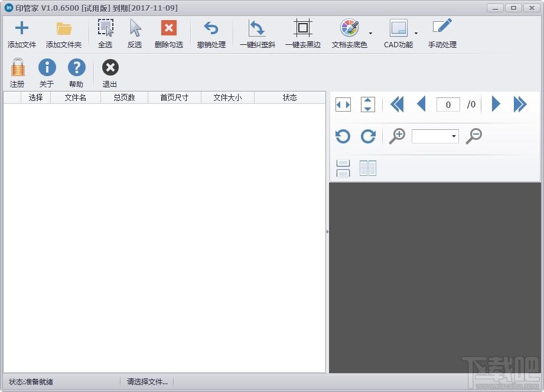Maximize the 印管家 window
The width and height of the screenshot is (544, 392).
(513, 8)
